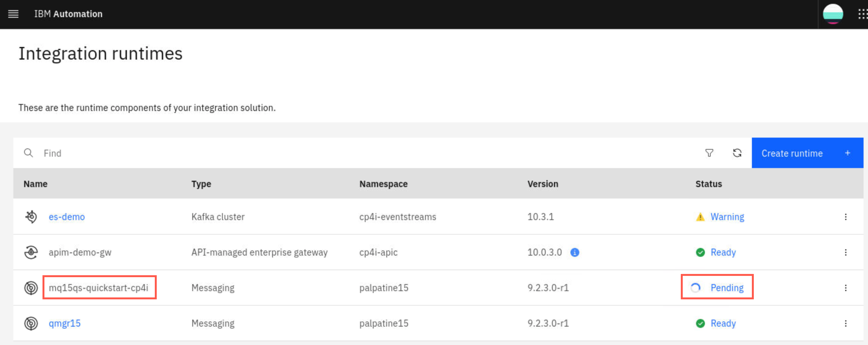Open the es-demo runtime link

(67, 217)
